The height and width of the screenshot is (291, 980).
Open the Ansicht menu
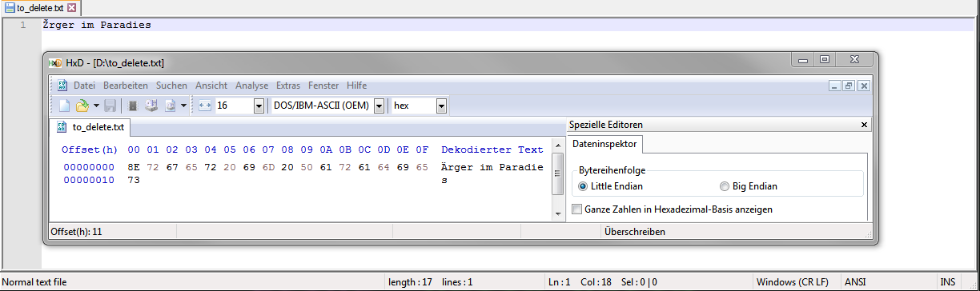tap(211, 86)
